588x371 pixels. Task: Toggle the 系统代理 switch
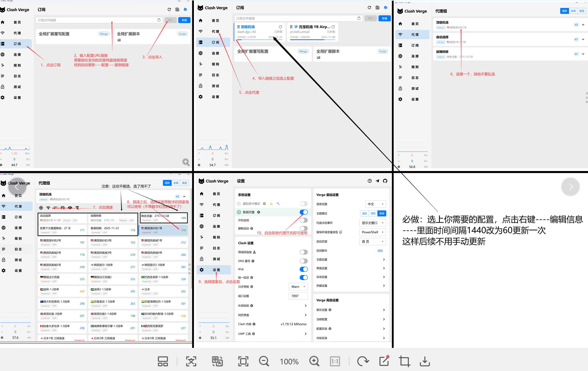pos(304,212)
